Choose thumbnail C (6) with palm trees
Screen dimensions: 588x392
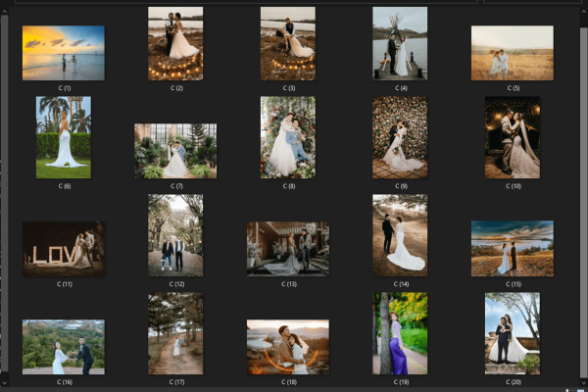64,137
